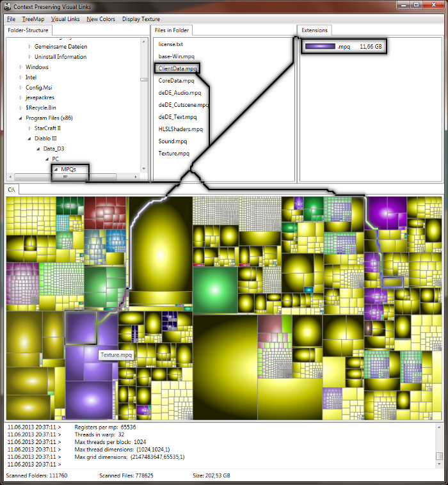Select Texture.mpq in file list
This screenshot has height=485, width=448.
tap(174, 153)
